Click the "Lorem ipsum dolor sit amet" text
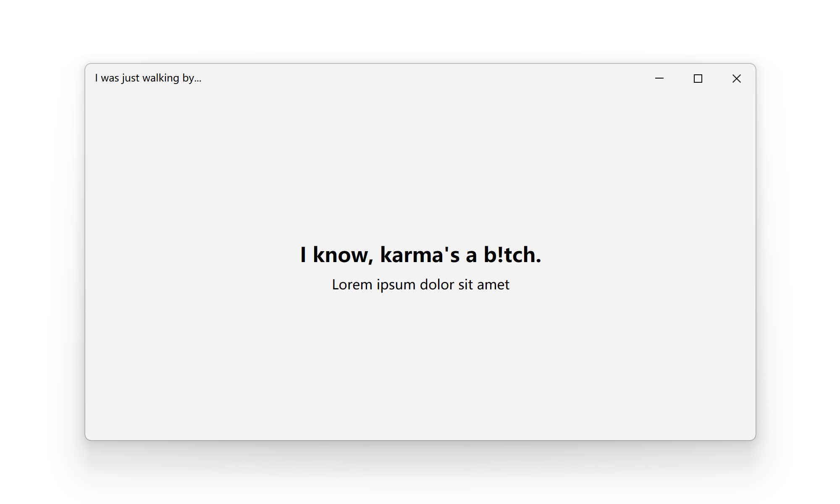The width and height of the screenshot is (840, 504). pyautogui.click(x=420, y=285)
